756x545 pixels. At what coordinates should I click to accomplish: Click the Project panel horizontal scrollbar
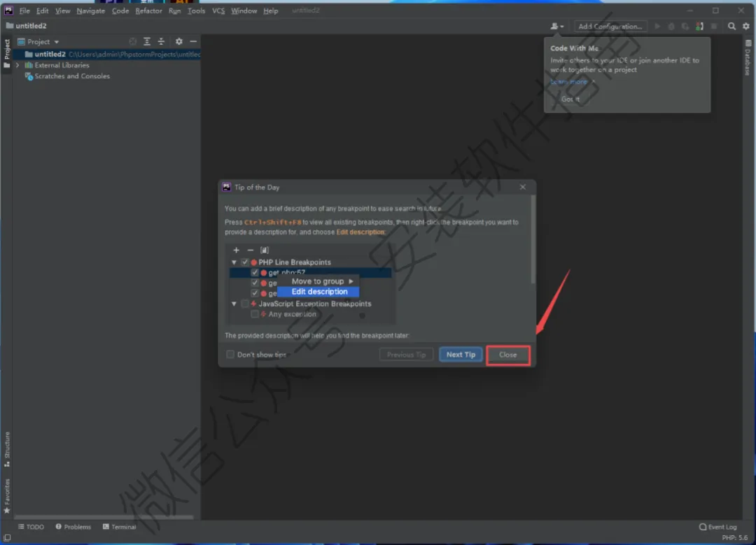(x=104, y=517)
